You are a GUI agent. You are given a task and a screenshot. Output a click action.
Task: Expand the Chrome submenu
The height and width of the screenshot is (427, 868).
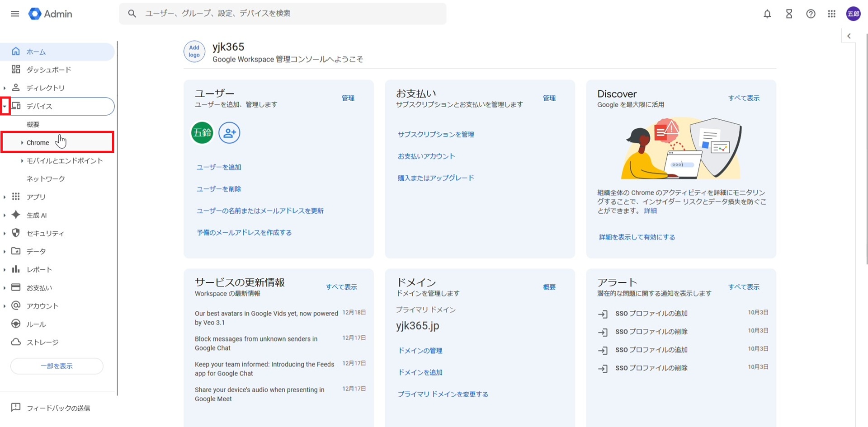point(22,143)
